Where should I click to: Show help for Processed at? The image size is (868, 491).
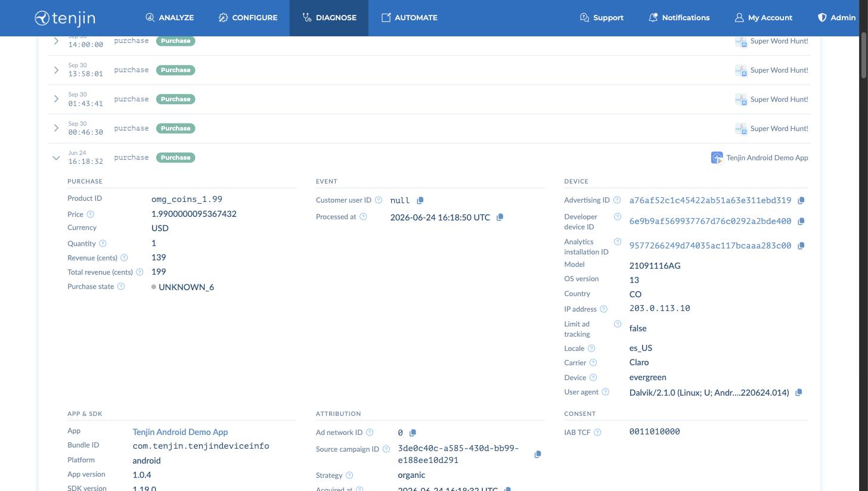(363, 217)
